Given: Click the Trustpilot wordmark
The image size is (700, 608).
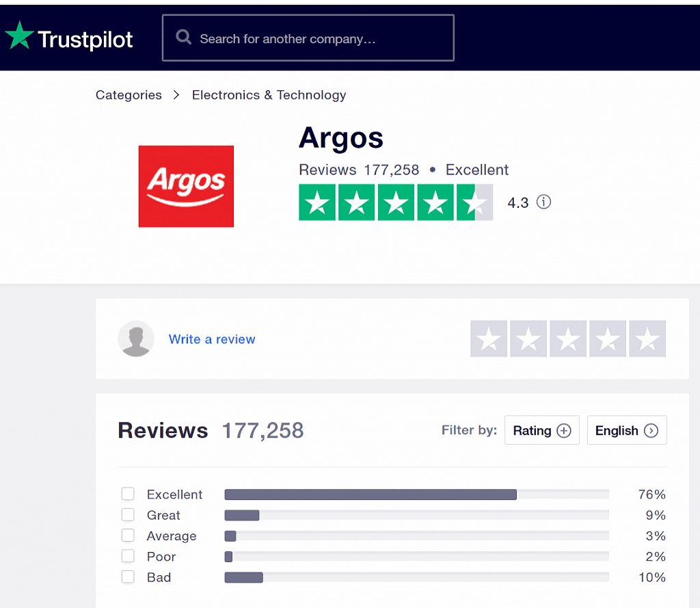Looking at the screenshot, I should pos(85,39).
